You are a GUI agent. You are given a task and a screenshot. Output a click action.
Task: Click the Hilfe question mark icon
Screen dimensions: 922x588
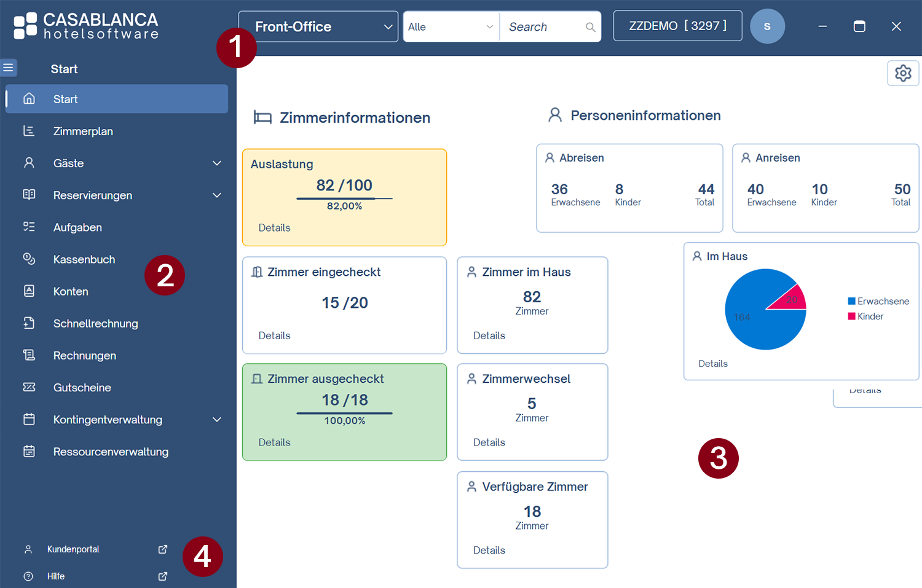[x=28, y=576]
